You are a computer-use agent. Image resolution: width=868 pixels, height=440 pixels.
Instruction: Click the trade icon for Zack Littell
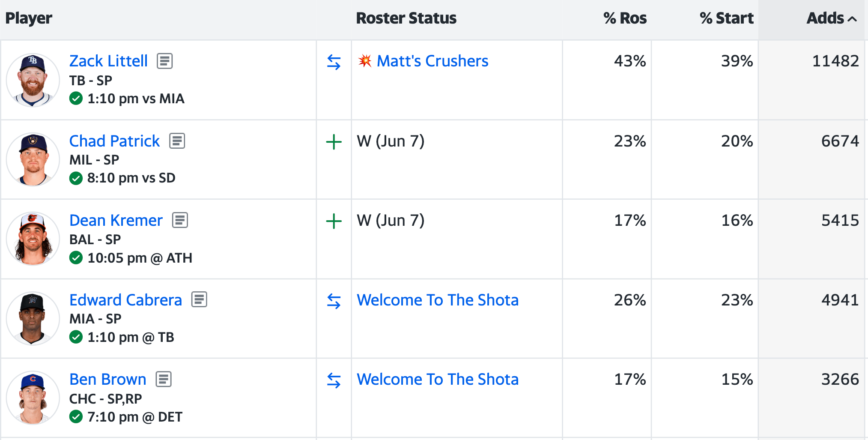coord(334,62)
